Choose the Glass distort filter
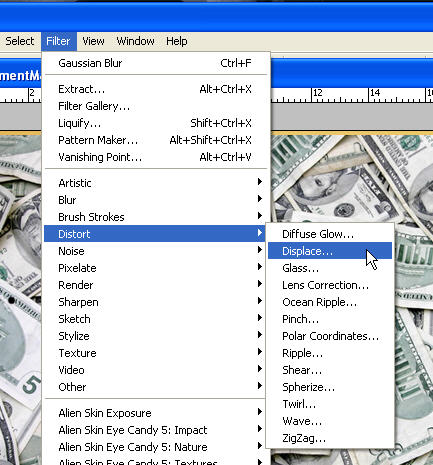433x465 pixels. click(x=330, y=268)
